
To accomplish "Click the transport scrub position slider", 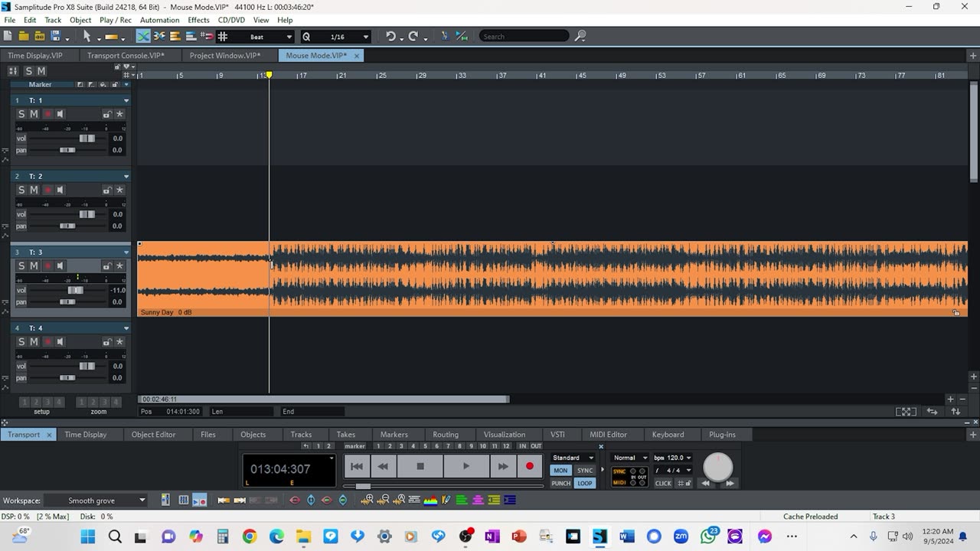I will 363,486.
